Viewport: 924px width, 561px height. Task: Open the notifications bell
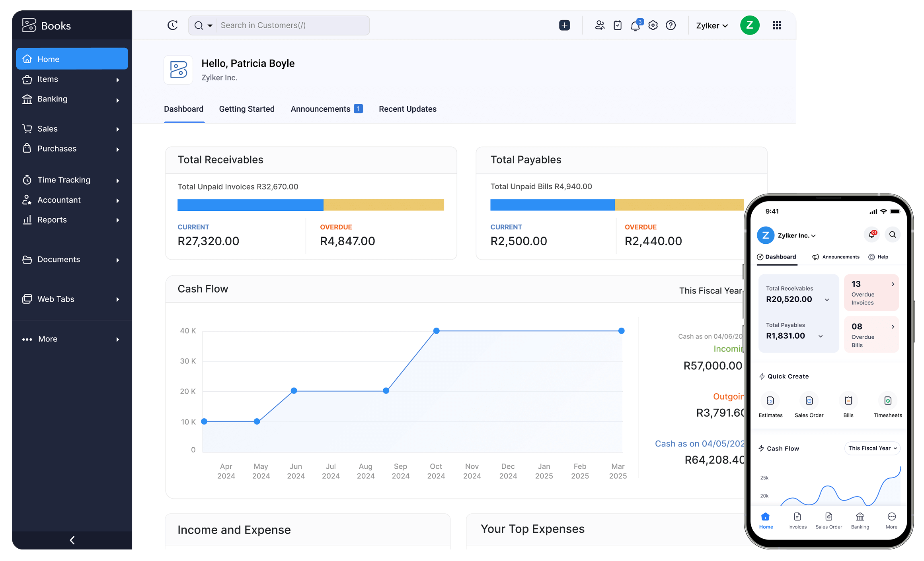(x=635, y=25)
